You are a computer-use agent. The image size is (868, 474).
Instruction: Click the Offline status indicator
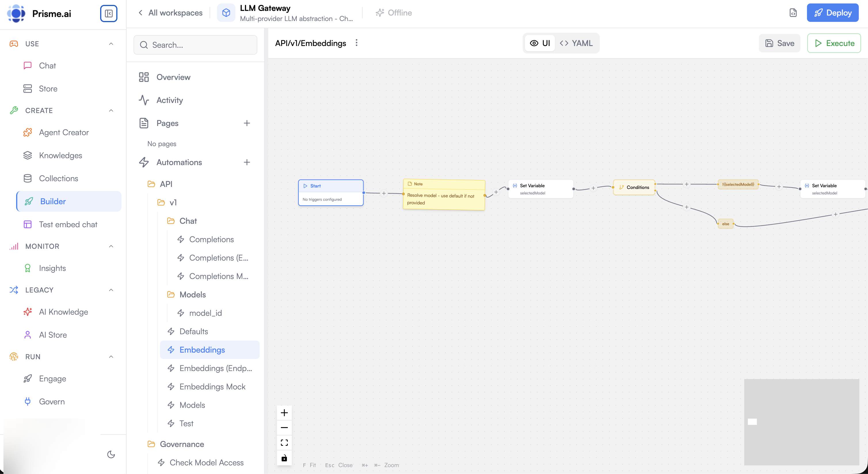394,13
